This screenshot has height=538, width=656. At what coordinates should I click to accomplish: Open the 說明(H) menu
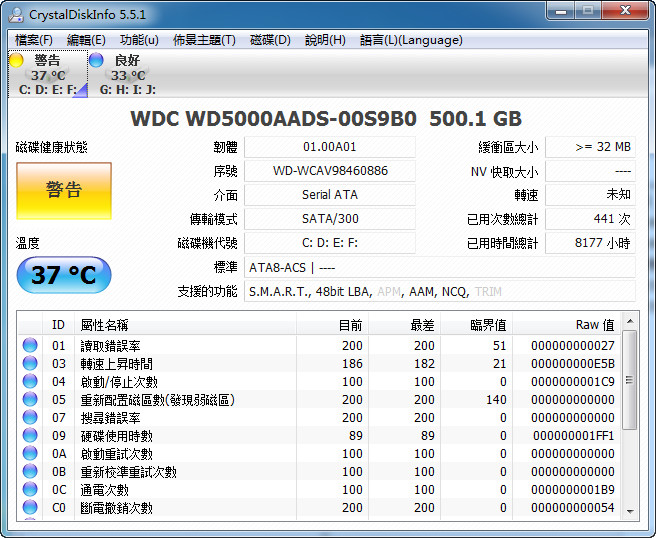325,40
